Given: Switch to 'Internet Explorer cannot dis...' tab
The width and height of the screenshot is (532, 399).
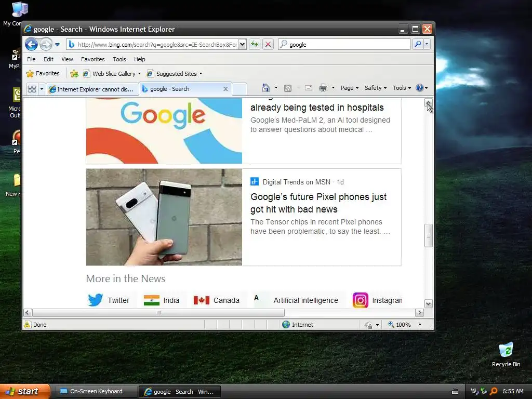Looking at the screenshot, I should (x=92, y=89).
